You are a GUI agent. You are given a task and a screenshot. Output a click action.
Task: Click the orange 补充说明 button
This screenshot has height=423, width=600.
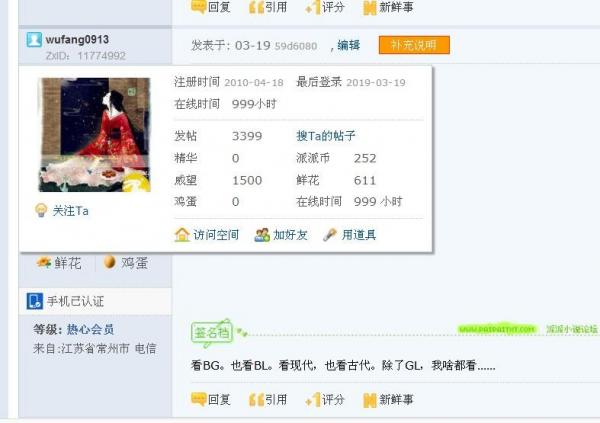pos(414,45)
